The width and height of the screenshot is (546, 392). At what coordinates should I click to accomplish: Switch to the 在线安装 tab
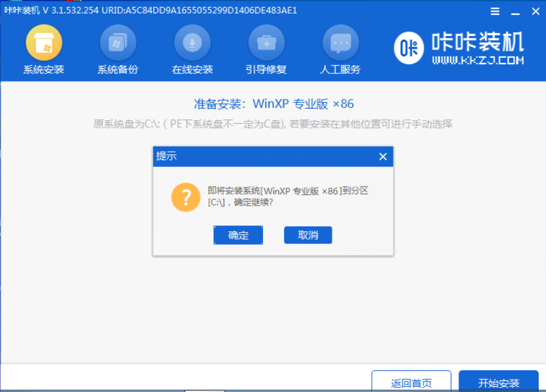tap(192, 69)
